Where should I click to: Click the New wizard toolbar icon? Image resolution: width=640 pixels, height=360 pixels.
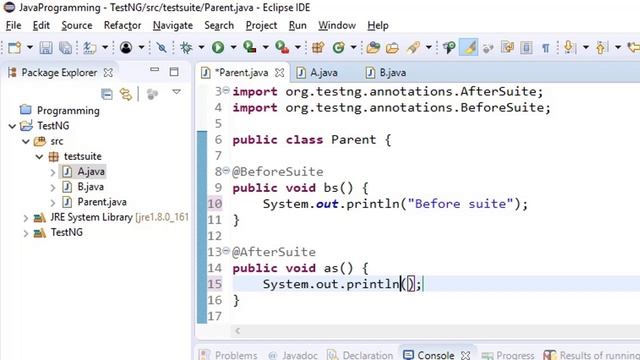tap(14, 48)
